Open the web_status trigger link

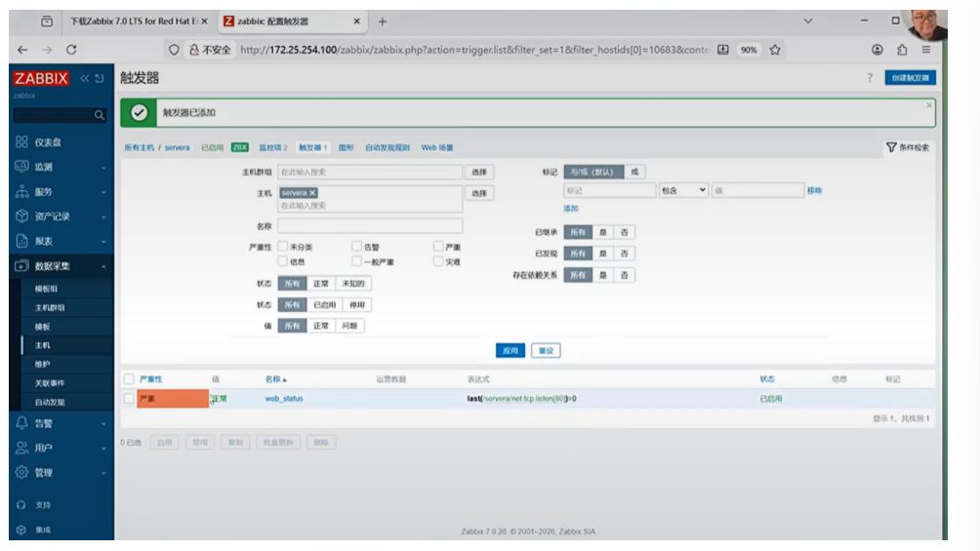point(284,399)
